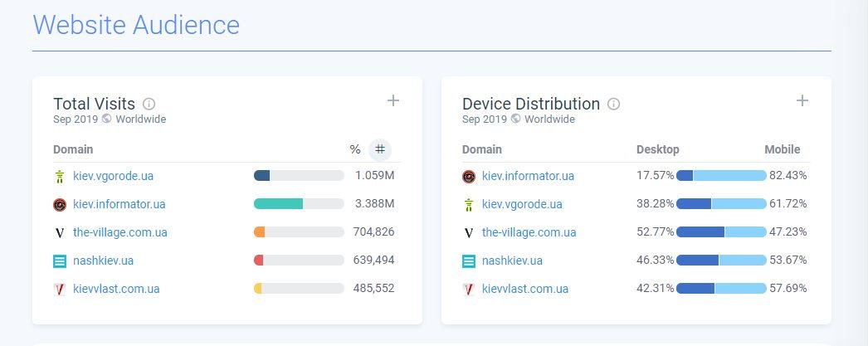The height and width of the screenshot is (346, 868).
Task: Click the 38.28% desktop share value
Action: (656, 204)
